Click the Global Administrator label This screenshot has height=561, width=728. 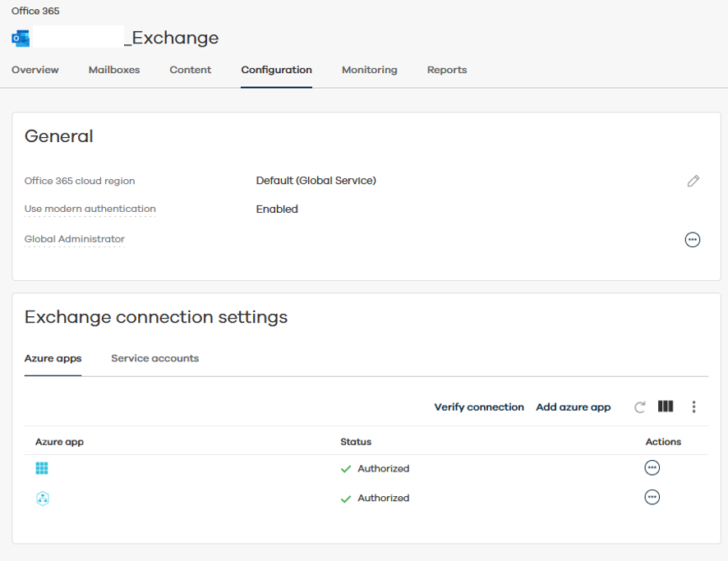click(x=74, y=239)
